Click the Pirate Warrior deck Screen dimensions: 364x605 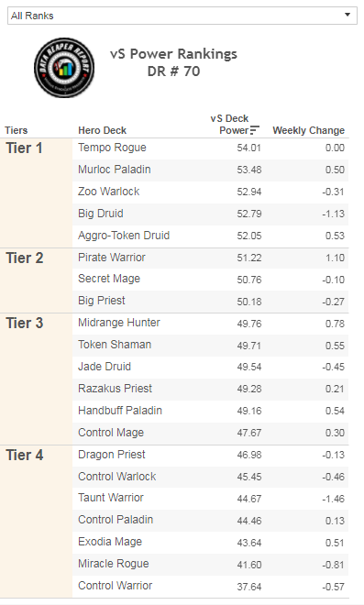tap(112, 258)
